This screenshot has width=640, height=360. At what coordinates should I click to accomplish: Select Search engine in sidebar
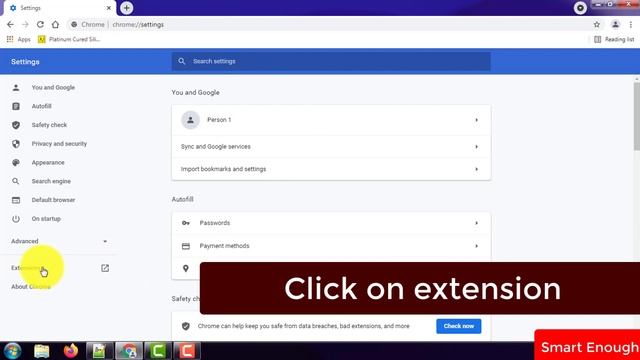[51, 181]
